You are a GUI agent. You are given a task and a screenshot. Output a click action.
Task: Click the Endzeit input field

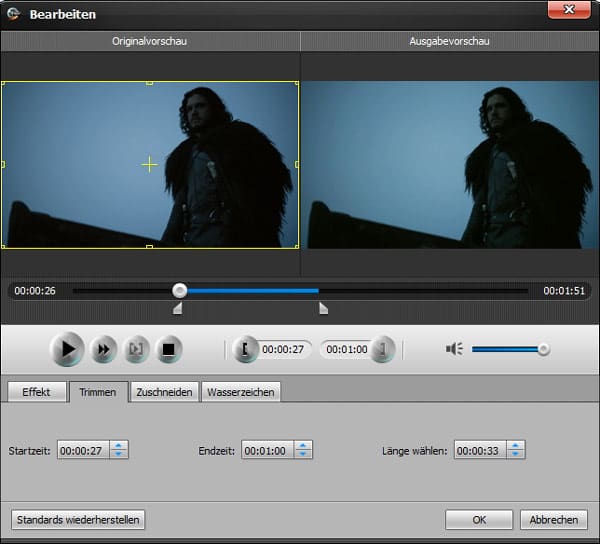(267, 450)
